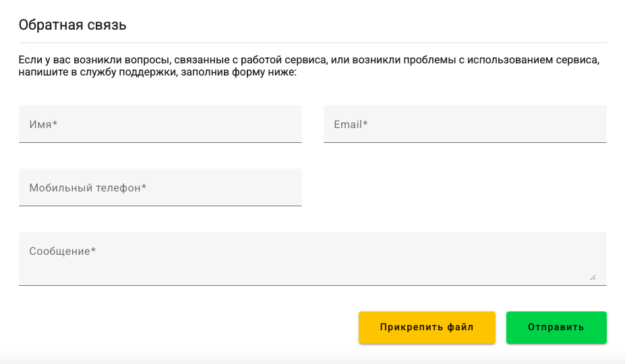Click the asterisk after the Имя label

tap(55, 124)
